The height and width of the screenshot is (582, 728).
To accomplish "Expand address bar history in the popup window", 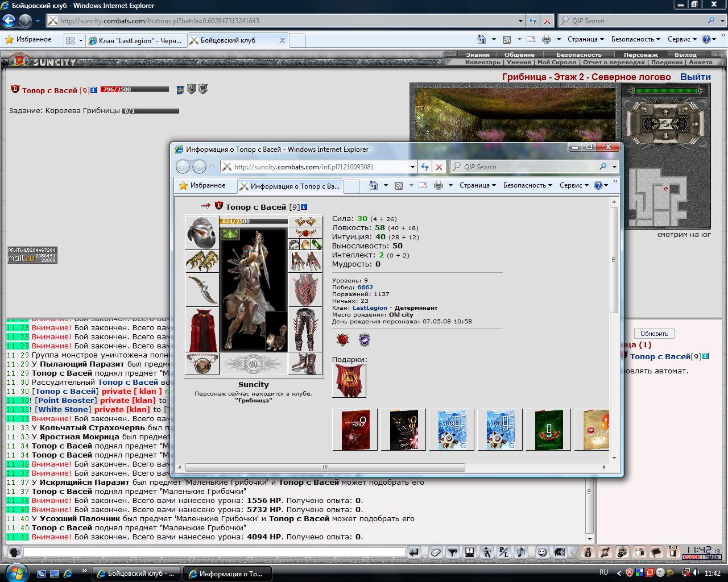I will click(413, 167).
